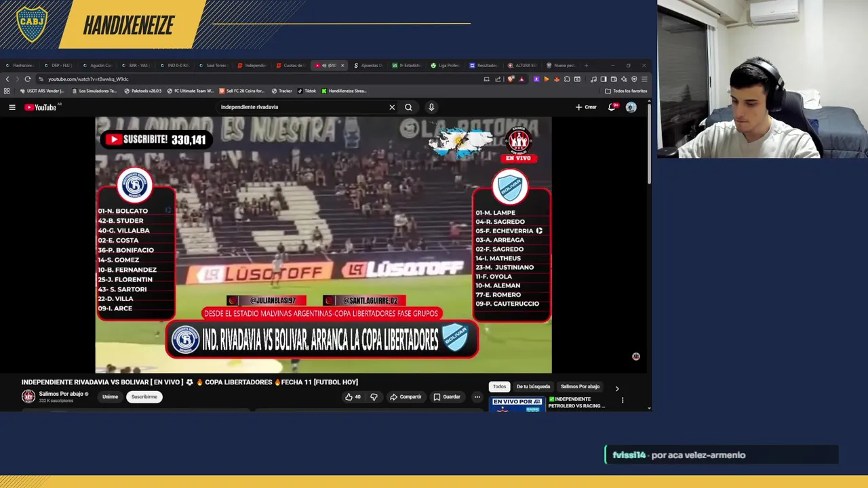Open the YouTube notifications bell
This screenshot has height=488, width=868.
point(612,107)
